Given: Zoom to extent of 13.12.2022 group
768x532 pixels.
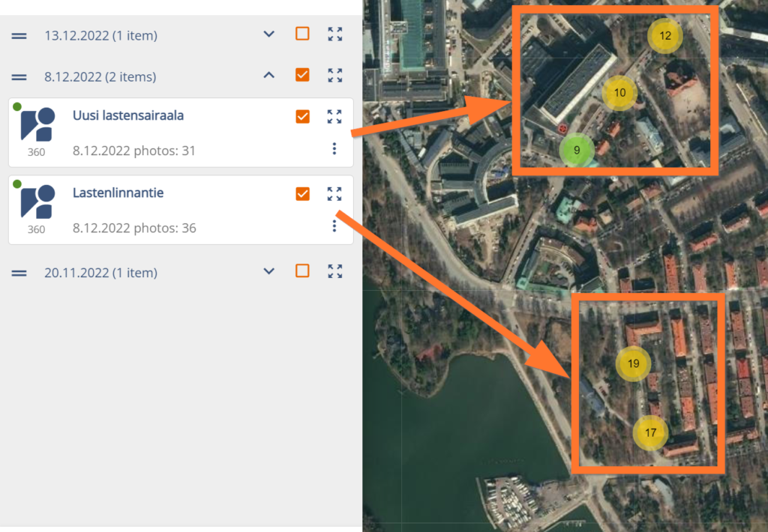Looking at the screenshot, I should 335,34.
